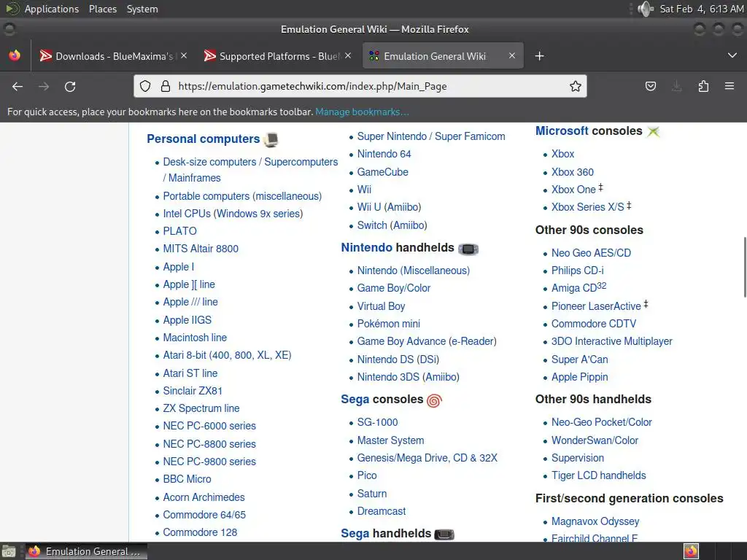Close the Supported Platforms tab
747x560 pixels.
pyautogui.click(x=348, y=55)
